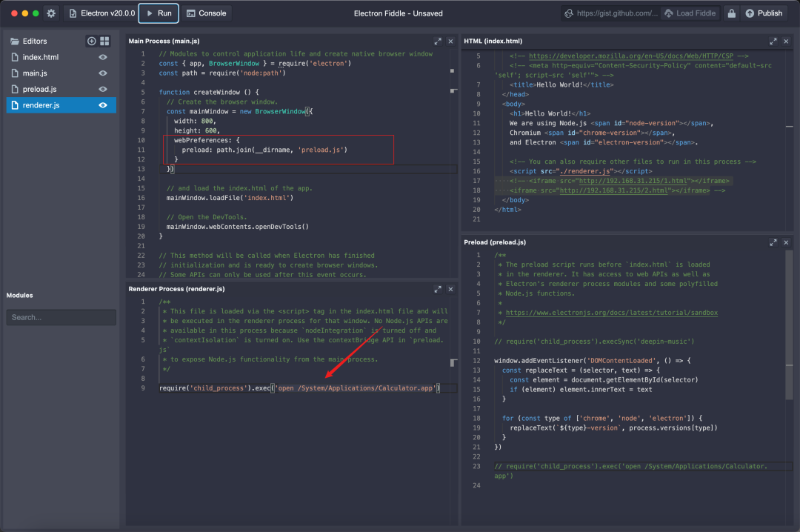The image size is (800, 532).
Task: Click the HTML (index.html) panel title
Action: [493, 41]
